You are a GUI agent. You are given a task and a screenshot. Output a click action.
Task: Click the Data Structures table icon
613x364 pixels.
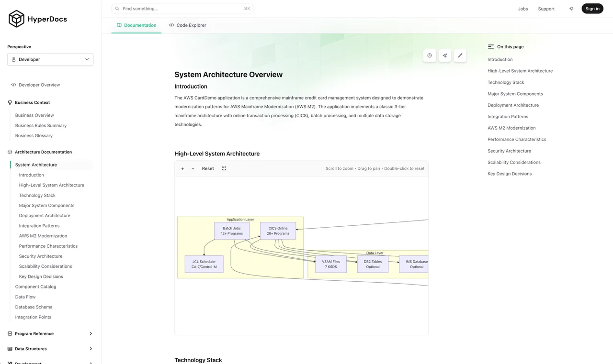coord(10,349)
